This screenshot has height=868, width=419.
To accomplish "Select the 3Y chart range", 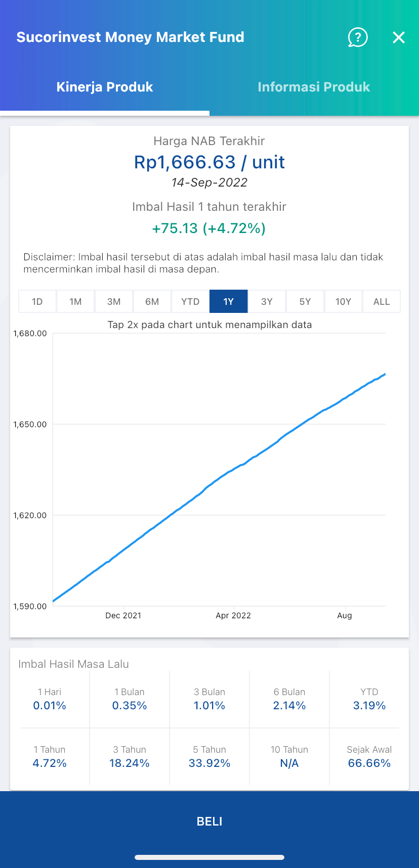I will click(267, 301).
